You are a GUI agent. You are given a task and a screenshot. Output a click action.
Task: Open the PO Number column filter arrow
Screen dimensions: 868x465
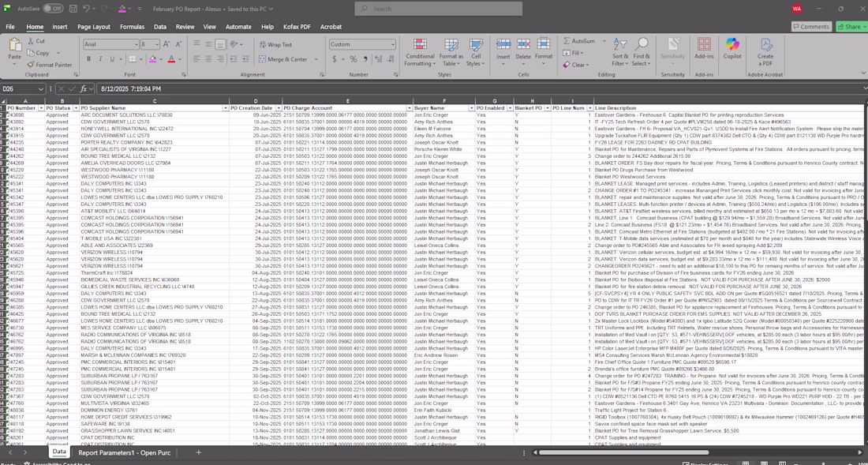pyautogui.click(x=40, y=108)
